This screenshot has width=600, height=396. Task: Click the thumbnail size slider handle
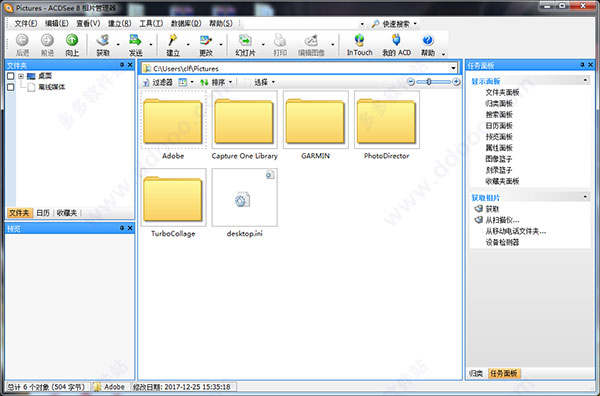pos(429,81)
